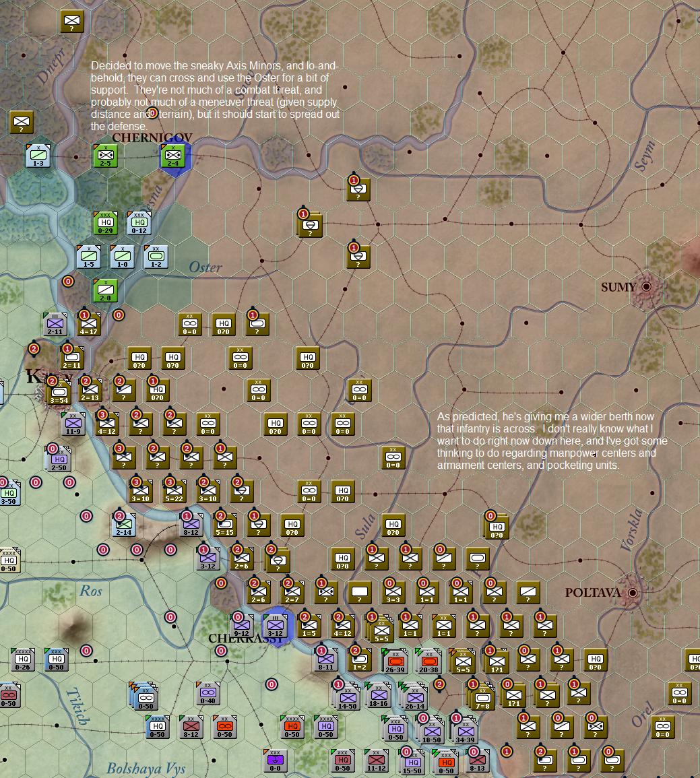The width and height of the screenshot is (700, 778).
Task: Select the 3-50 HQ counter
Action: 9,494
